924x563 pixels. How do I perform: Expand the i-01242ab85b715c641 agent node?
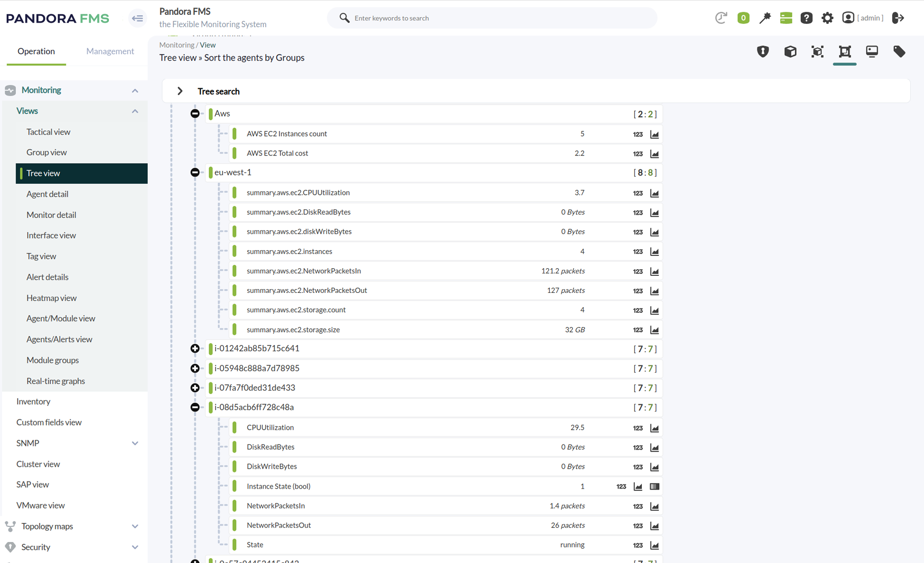point(195,349)
